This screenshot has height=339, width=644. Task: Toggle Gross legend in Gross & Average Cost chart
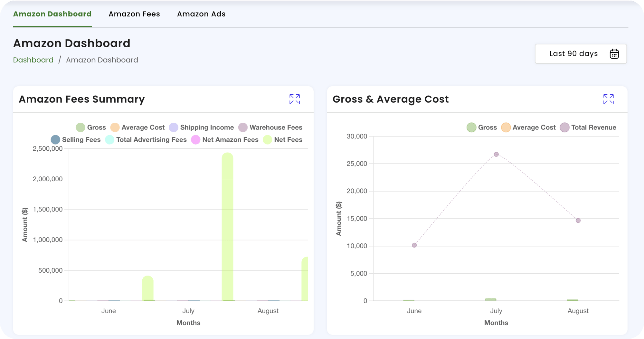(482, 127)
